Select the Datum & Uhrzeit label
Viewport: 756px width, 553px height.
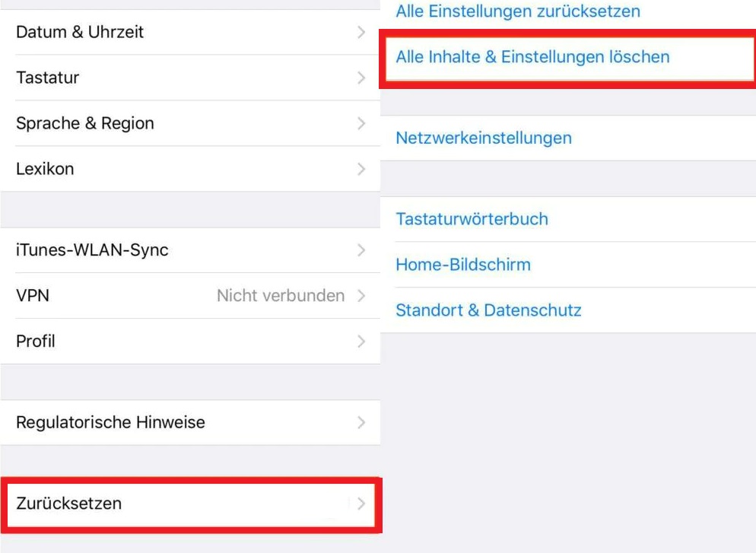(x=80, y=32)
